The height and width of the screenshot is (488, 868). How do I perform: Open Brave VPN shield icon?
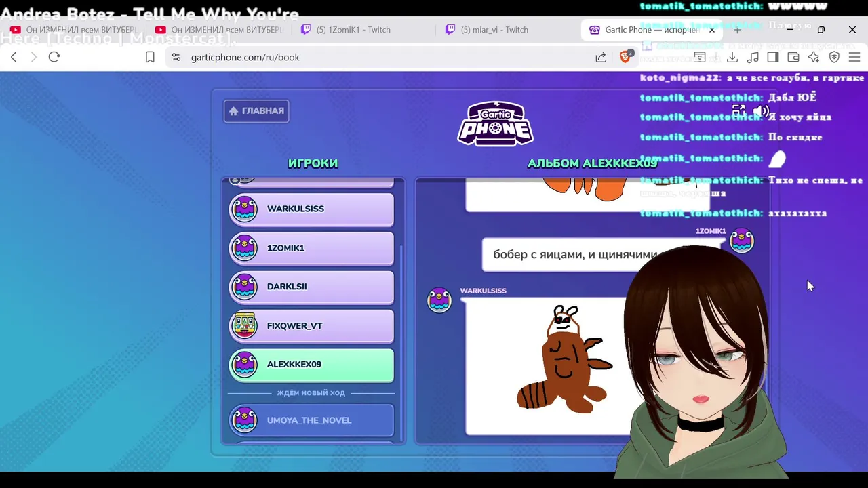pyautogui.click(x=835, y=57)
